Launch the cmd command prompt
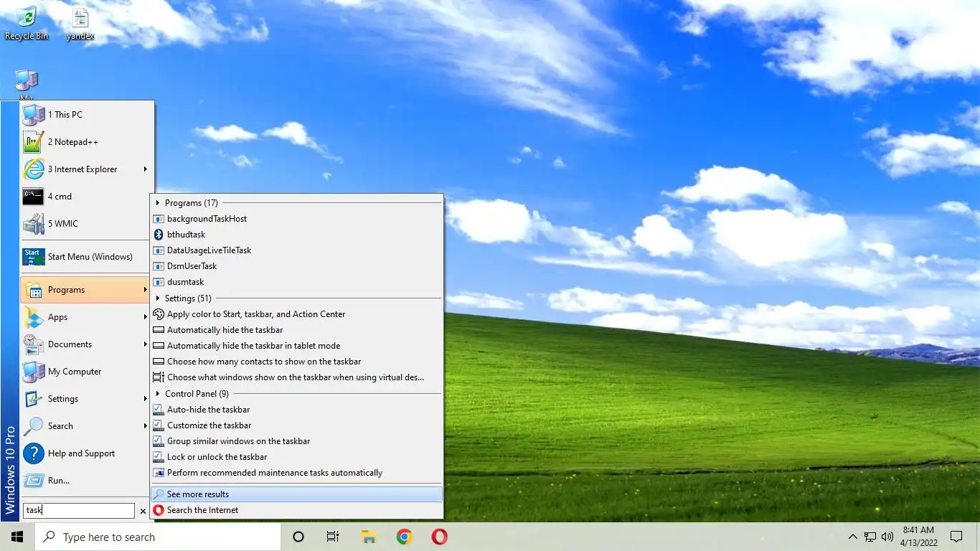This screenshot has width=980, height=551. 87,197
